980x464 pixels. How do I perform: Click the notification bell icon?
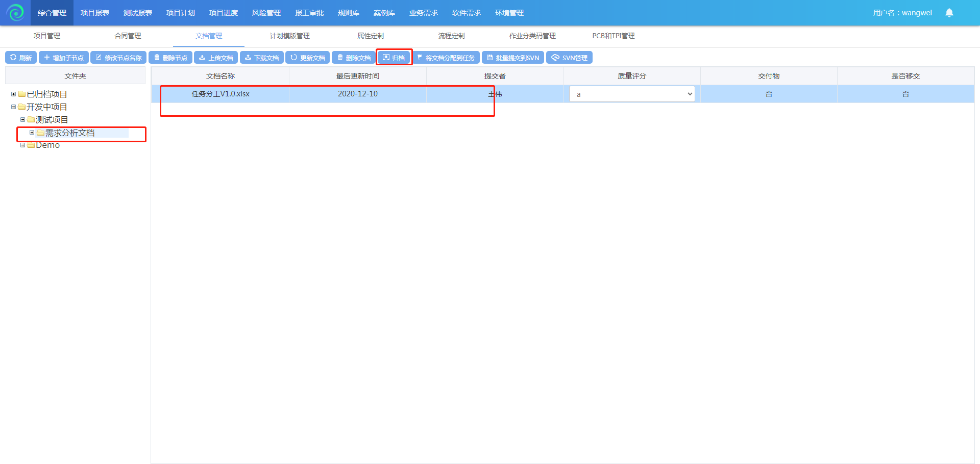tap(949, 13)
